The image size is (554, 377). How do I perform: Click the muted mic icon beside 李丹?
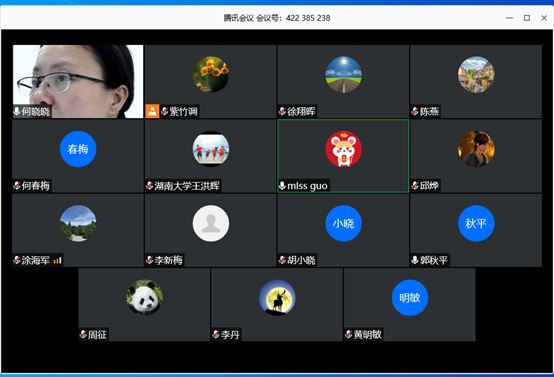(x=216, y=334)
